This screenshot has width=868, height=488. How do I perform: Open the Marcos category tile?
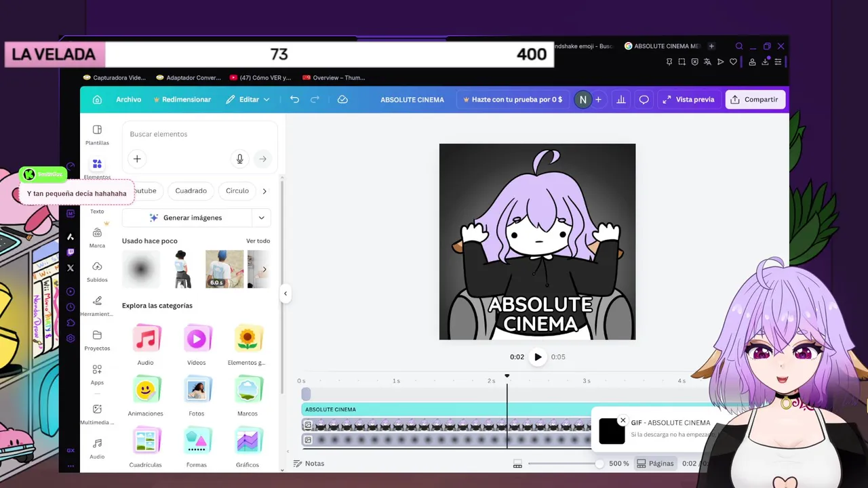[248, 396]
